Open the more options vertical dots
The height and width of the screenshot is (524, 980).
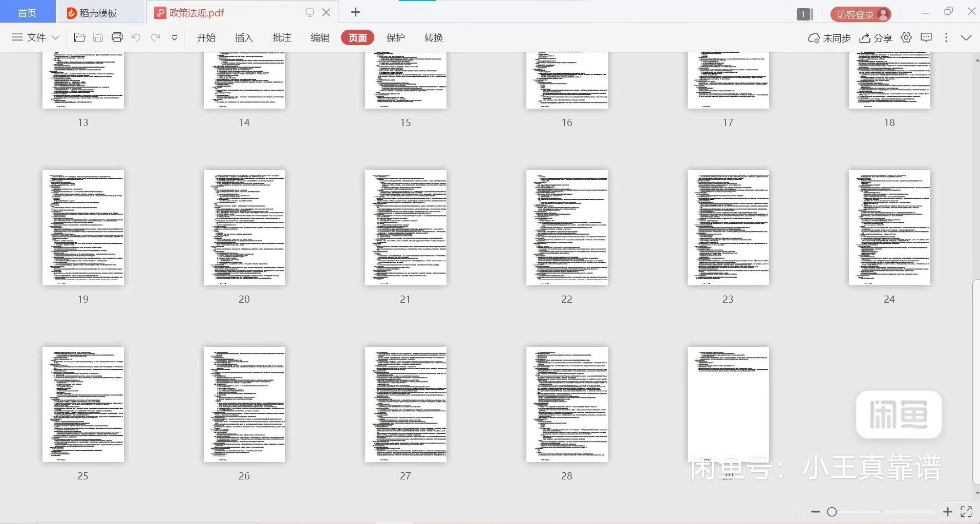(x=946, y=37)
